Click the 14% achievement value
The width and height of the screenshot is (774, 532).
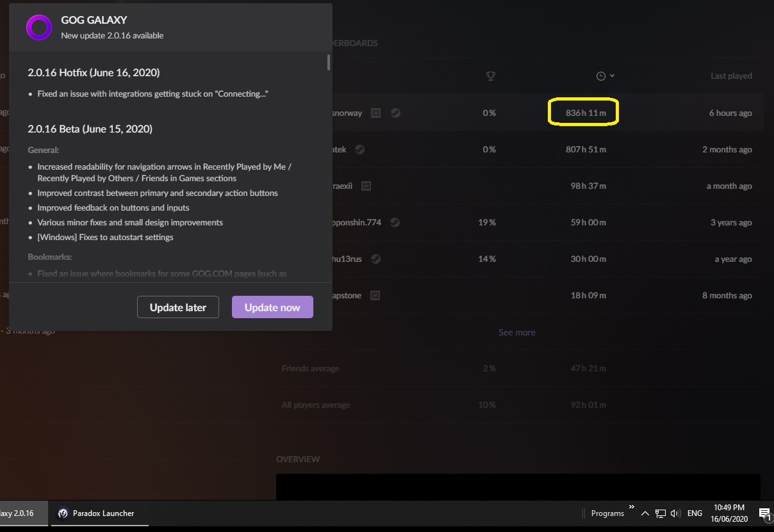coord(487,259)
